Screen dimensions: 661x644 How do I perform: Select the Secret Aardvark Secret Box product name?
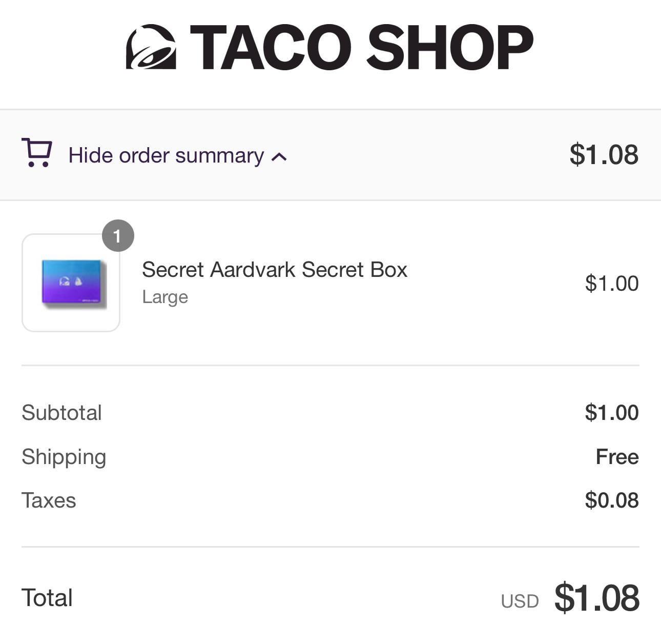point(274,270)
